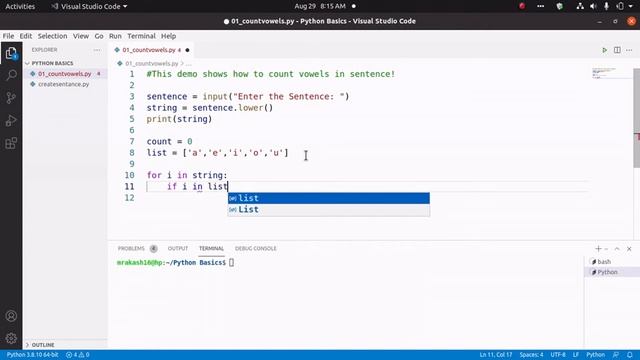
Task: Click the shield icon in the top bar
Action: pyautogui.click(x=560, y=6)
